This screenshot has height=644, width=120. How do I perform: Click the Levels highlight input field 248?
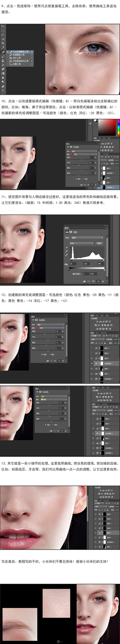[x=99, y=264]
